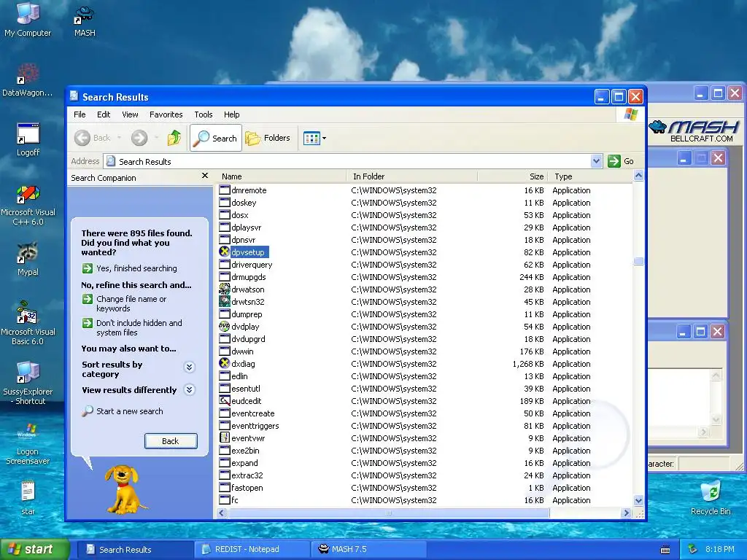Select the Logon Screensaver desktop icon
Viewport: 747px width, 560px height.
(x=28, y=443)
